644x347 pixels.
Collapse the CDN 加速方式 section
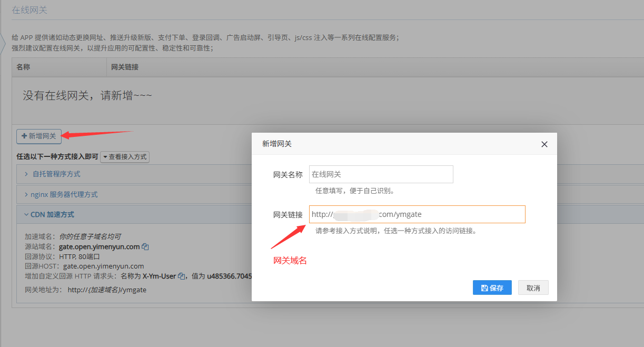pos(52,214)
